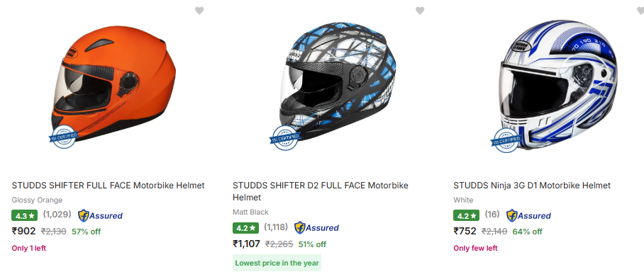
Task: Open the blue-black SHIFTER D2 helmet image
Action: click(x=333, y=86)
